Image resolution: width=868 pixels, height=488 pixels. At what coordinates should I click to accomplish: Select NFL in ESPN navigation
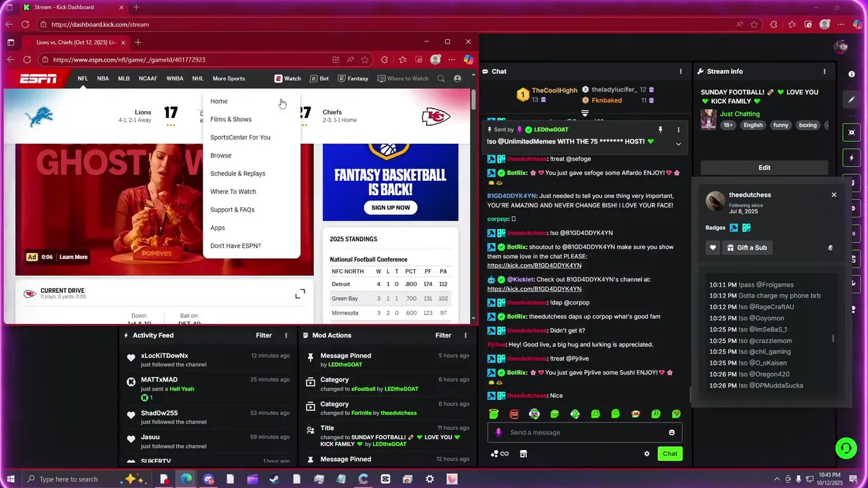click(83, 79)
